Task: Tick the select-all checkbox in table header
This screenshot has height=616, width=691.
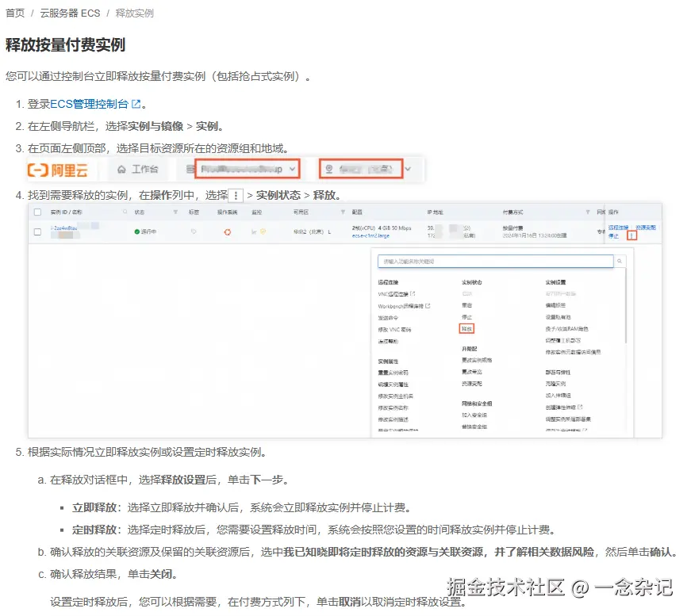Action: point(37,212)
